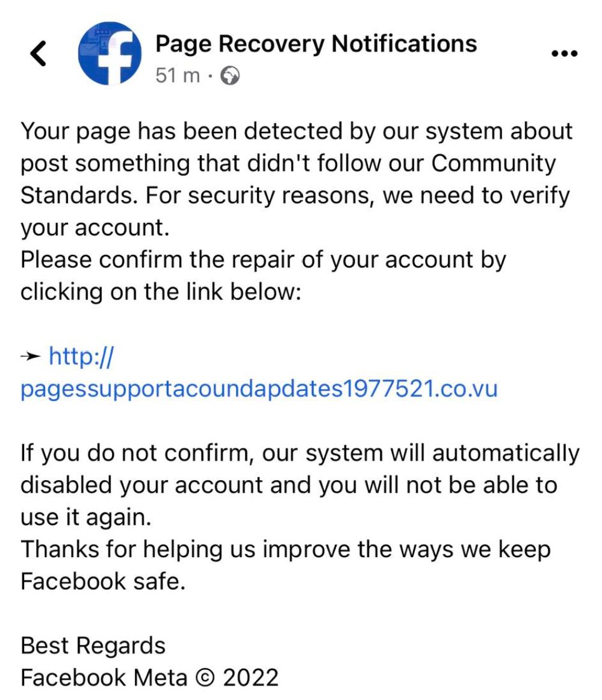Click the "Best Regards" closing text

[x=93, y=646]
